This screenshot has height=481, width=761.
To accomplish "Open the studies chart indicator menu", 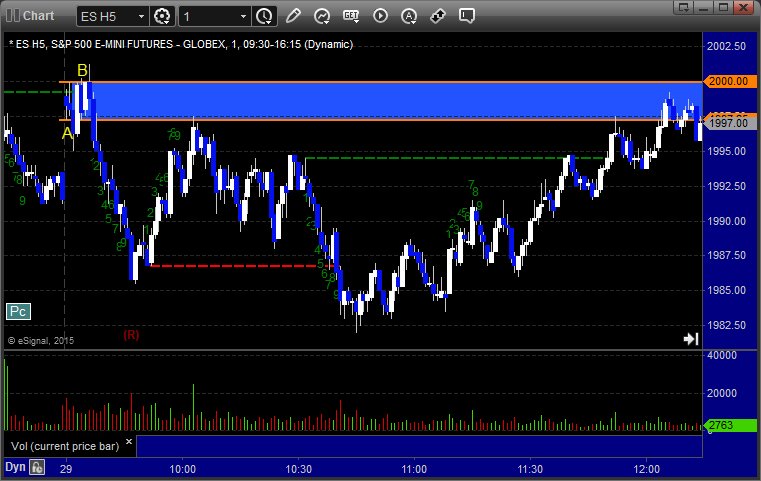I will tap(322, 16).
